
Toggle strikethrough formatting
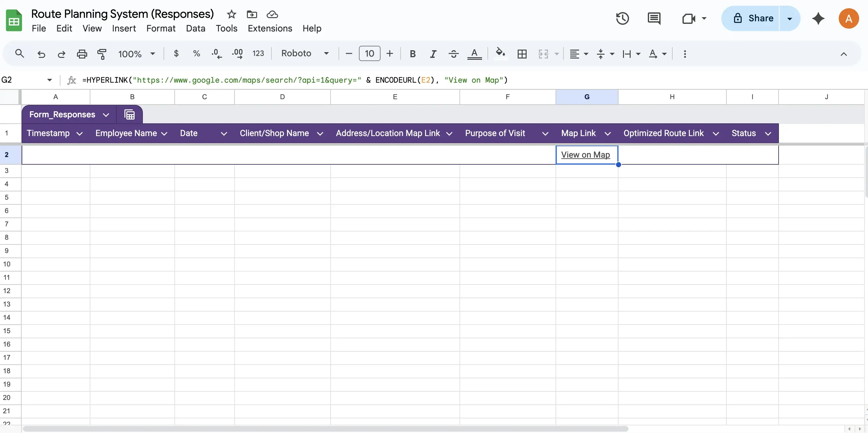coord(453,53)
